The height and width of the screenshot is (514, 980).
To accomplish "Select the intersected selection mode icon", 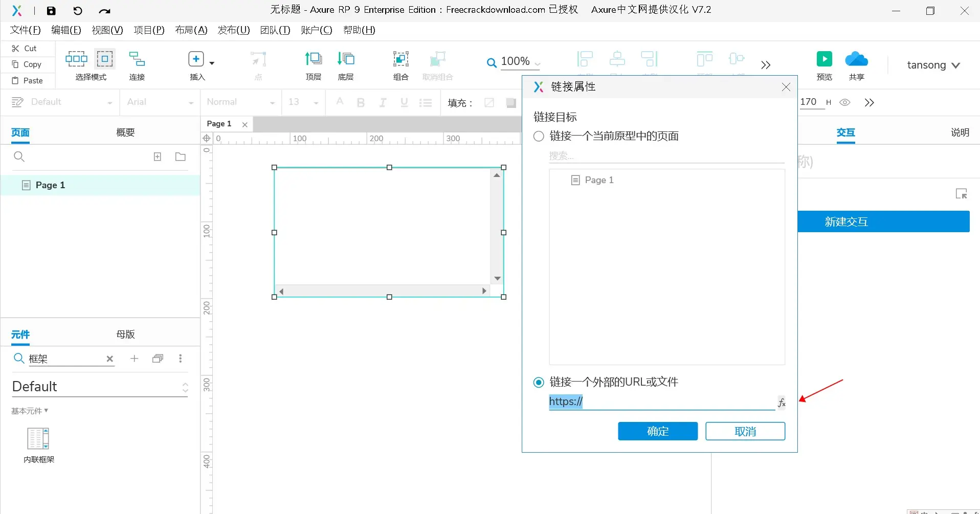I will click(76, 59).
